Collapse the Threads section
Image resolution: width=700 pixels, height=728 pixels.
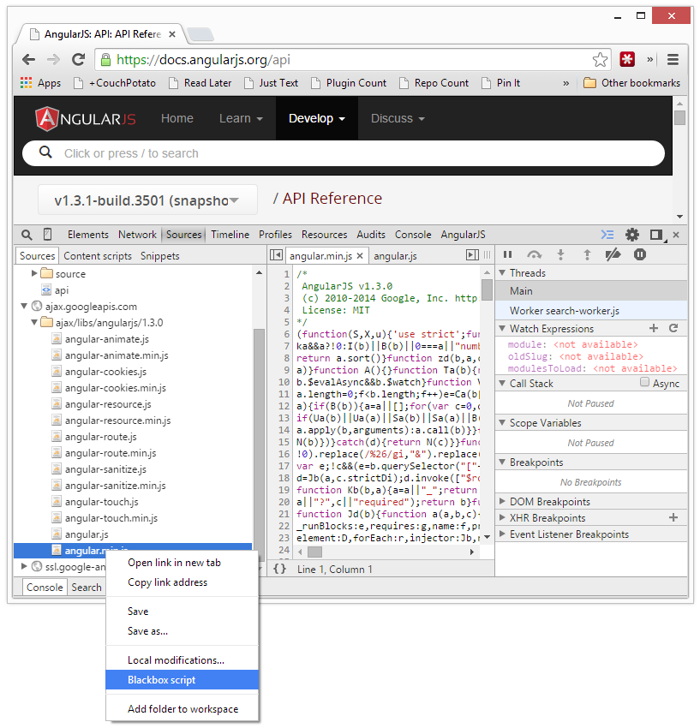502,273
